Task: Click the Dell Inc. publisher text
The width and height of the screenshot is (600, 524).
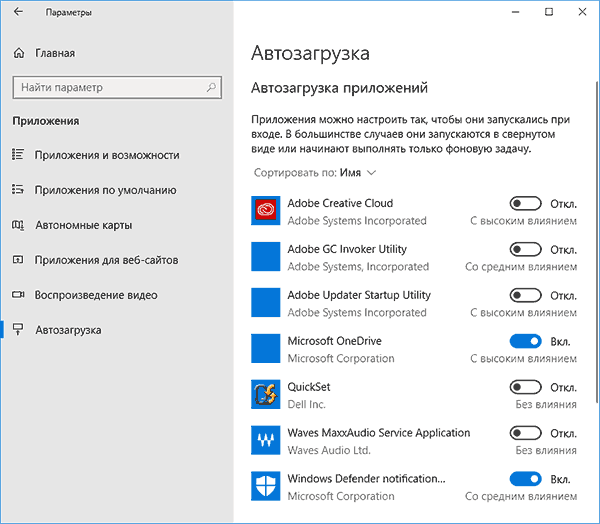Action: click(307, 404)
